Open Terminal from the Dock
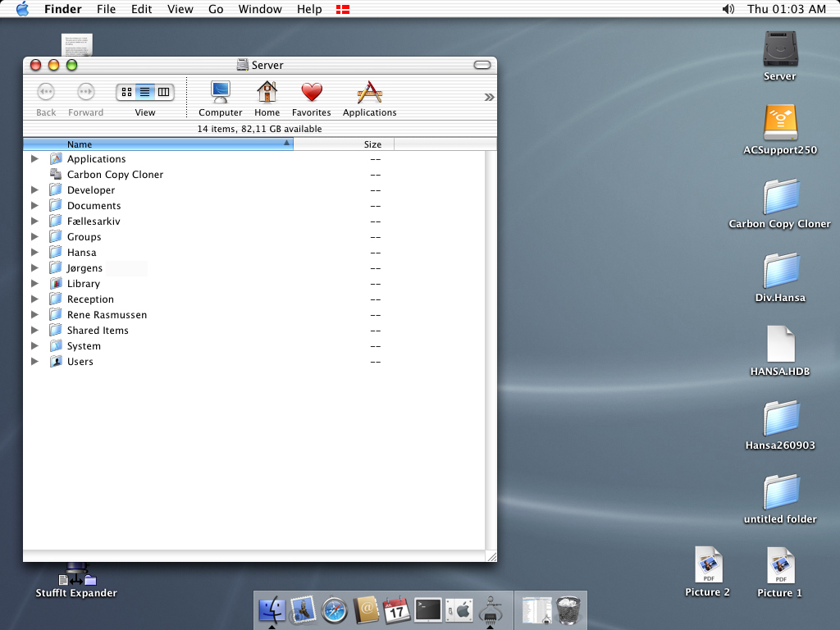Image resolution: width=840 pixels, height=630 pixels. [x=428, y=610]
